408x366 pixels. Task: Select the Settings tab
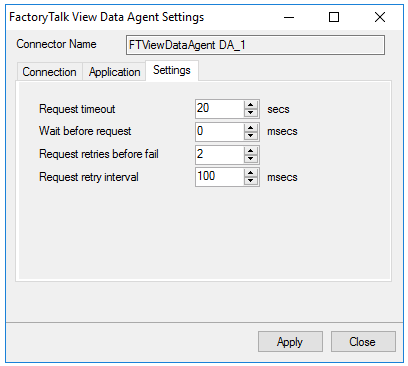(x=172, y=70)
